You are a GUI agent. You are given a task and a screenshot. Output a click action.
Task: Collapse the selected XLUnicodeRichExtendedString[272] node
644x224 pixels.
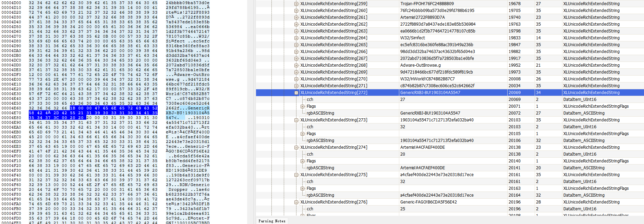click(x=296, y=93)
